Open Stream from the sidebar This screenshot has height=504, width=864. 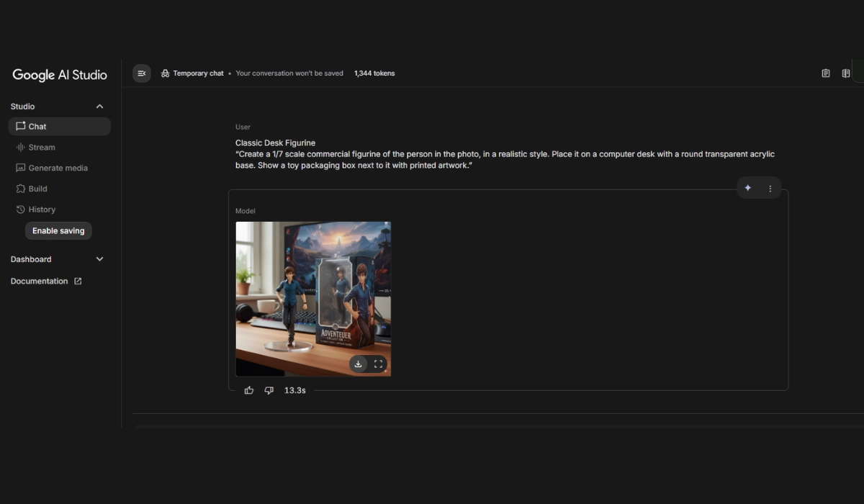click(42, 148)
